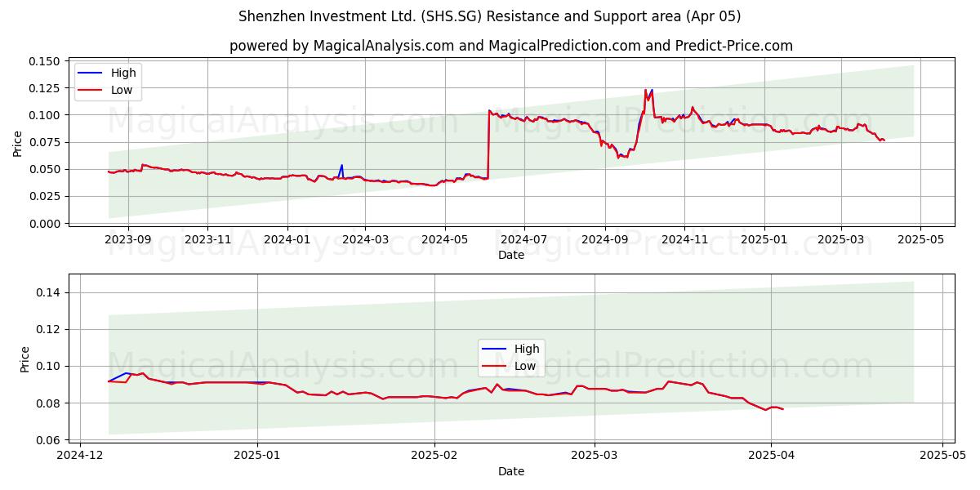Click the '2023-11' label on the upper x-axis

pyautogui.click(x=207, y=240)
